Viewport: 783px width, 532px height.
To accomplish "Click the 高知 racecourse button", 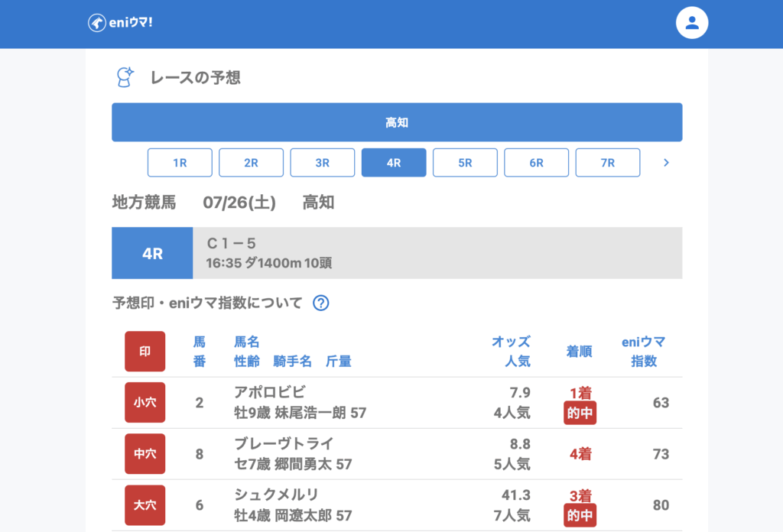I will pyautogui.click(x=397, y=122).
